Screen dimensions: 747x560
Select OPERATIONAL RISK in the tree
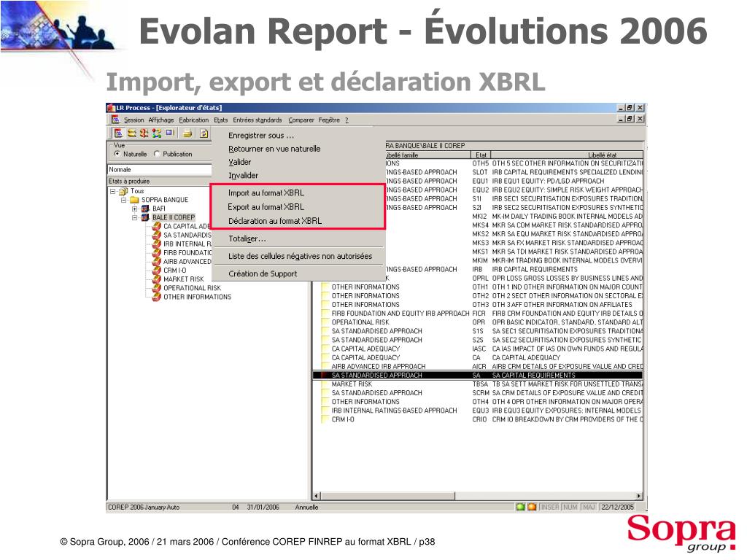[192, 288]
